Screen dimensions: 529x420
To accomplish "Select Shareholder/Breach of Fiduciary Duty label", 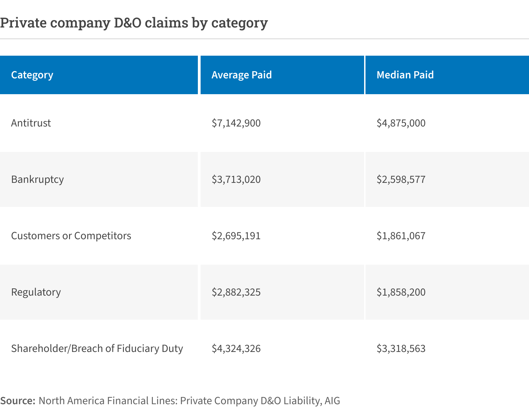I will (97, 349).
